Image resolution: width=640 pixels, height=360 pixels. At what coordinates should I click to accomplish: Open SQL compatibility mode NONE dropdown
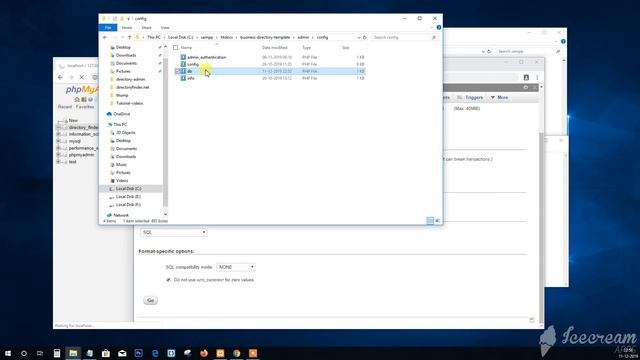tap(236, 267)
